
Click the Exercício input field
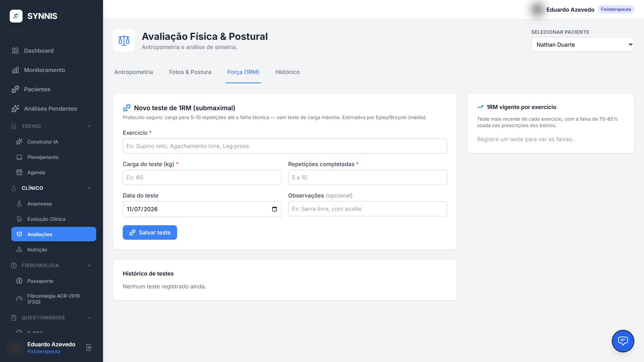pos(285,146)
